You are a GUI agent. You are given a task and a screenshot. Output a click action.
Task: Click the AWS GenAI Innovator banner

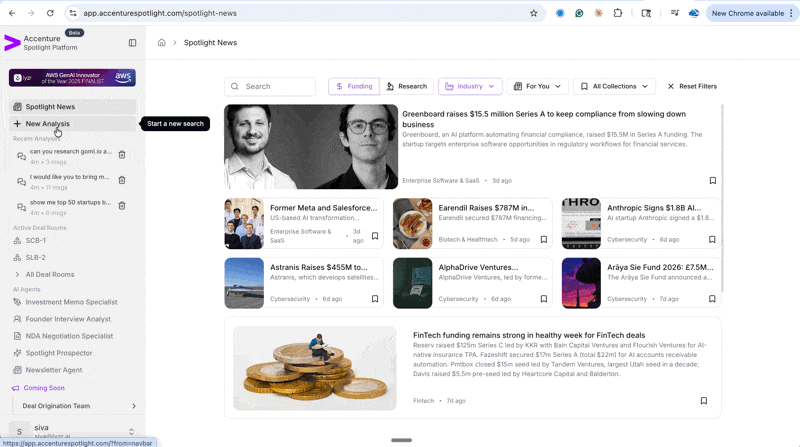(72, 78)
